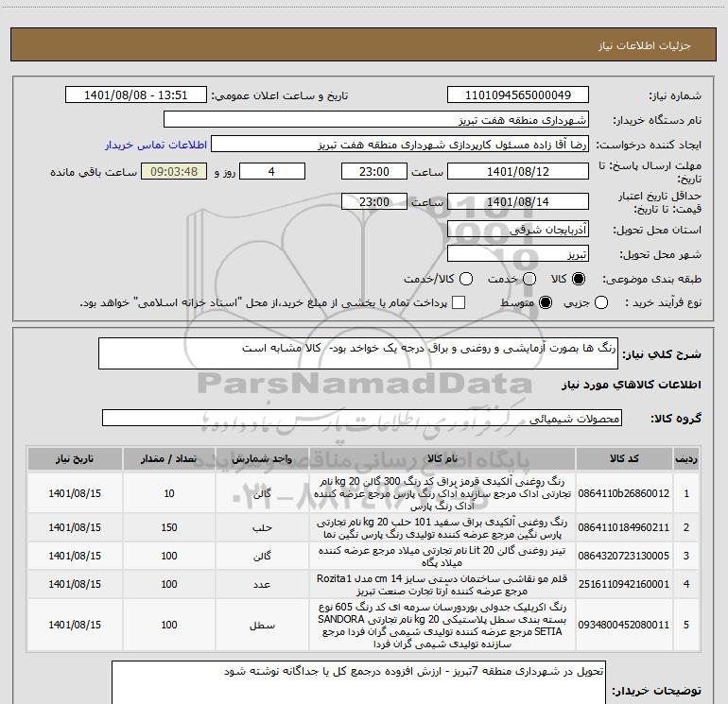Click the need number field 1101094565000049

[x=518, y=95]
